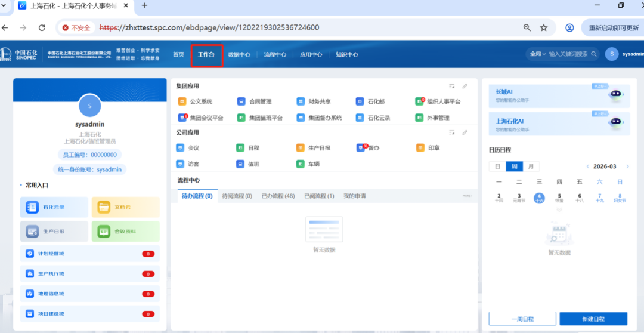Click the keyword search input field
The image size is (644, 333).
point(568,54)
